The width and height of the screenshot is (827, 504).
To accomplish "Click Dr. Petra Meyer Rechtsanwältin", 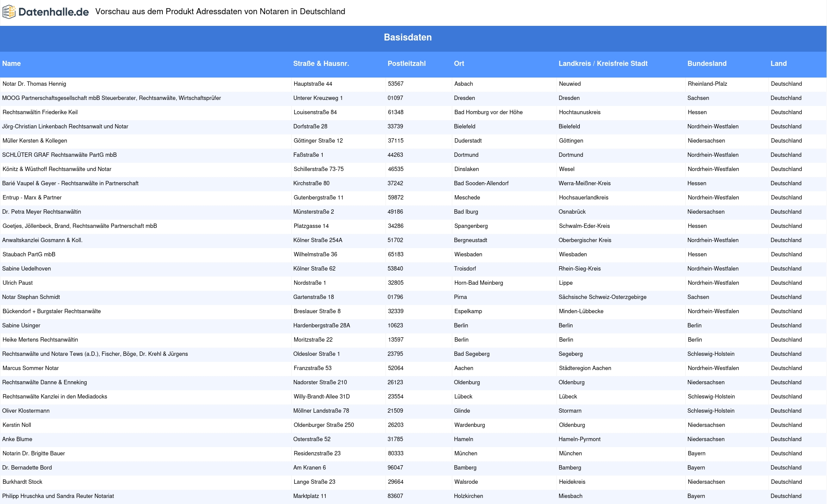I will tap(41, 212).
